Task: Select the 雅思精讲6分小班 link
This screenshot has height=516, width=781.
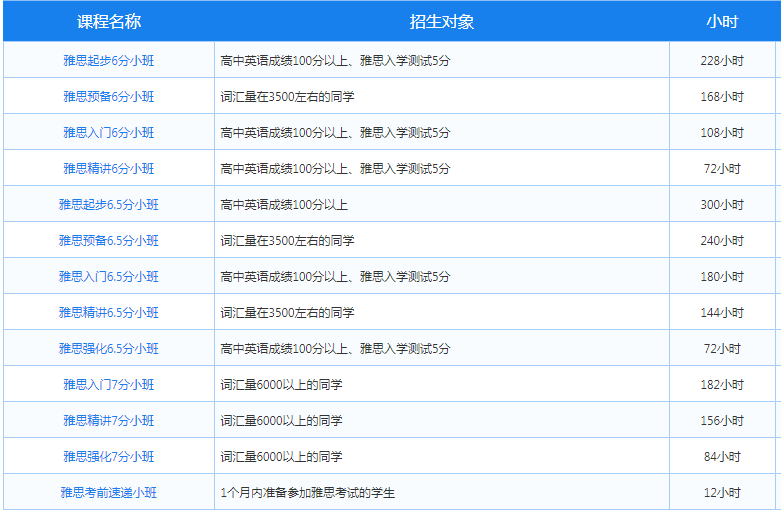Action: point(108,169)
